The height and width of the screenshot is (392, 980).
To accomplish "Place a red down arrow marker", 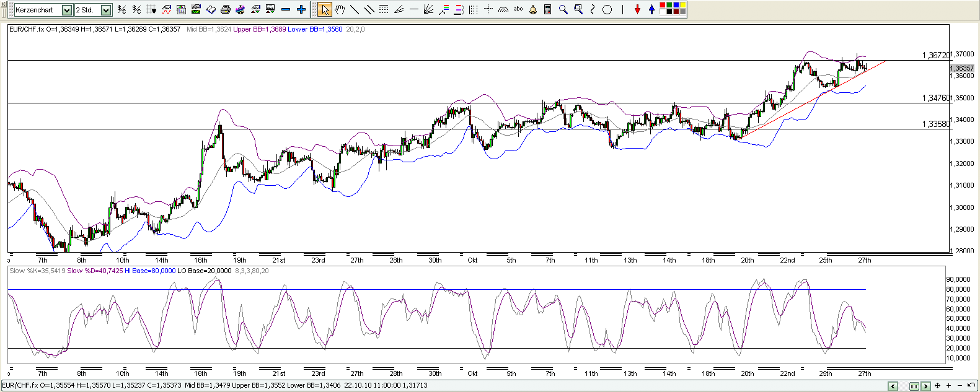I will tap(637, 9).
